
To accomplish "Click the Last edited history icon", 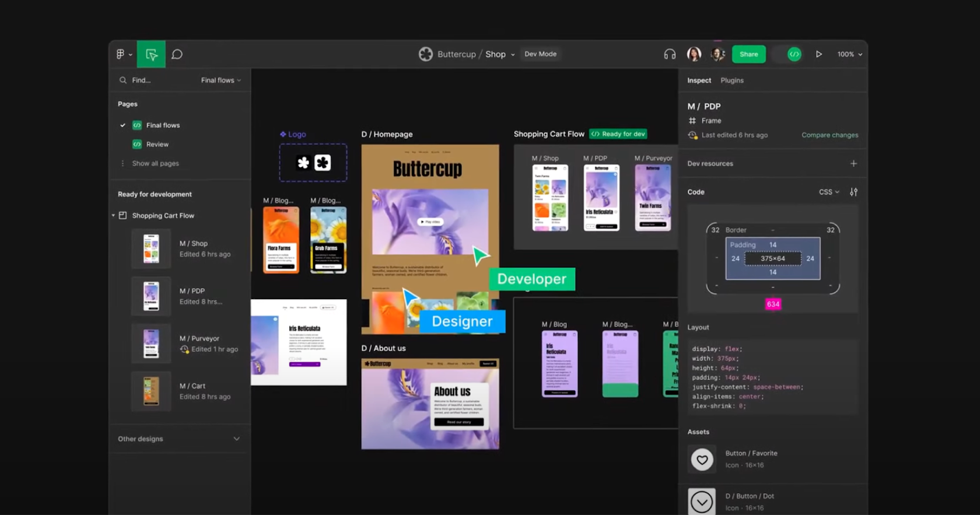I will (692, 135).
